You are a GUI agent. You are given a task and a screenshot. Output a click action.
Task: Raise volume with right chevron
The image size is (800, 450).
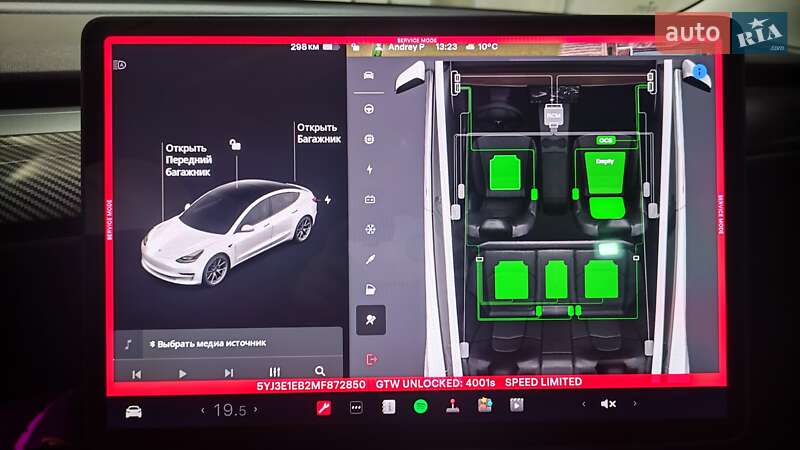[635, 403]
